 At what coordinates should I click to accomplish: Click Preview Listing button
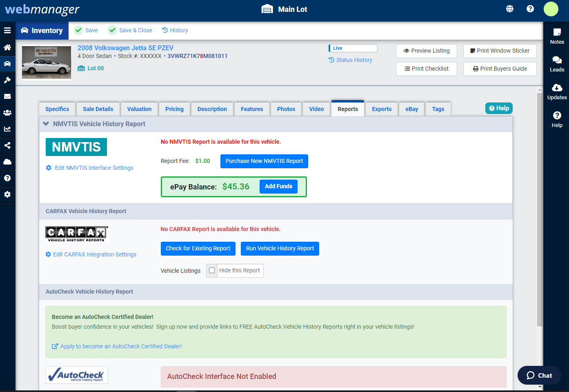tap(427, 51)
